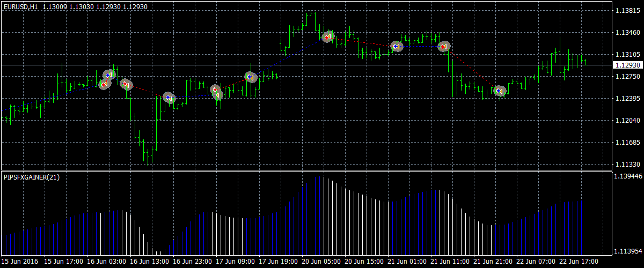Click the 20 Jun 05:00 time label
Image resolution: width=644 pixels, height=268 pixels.
click(321, 262)
